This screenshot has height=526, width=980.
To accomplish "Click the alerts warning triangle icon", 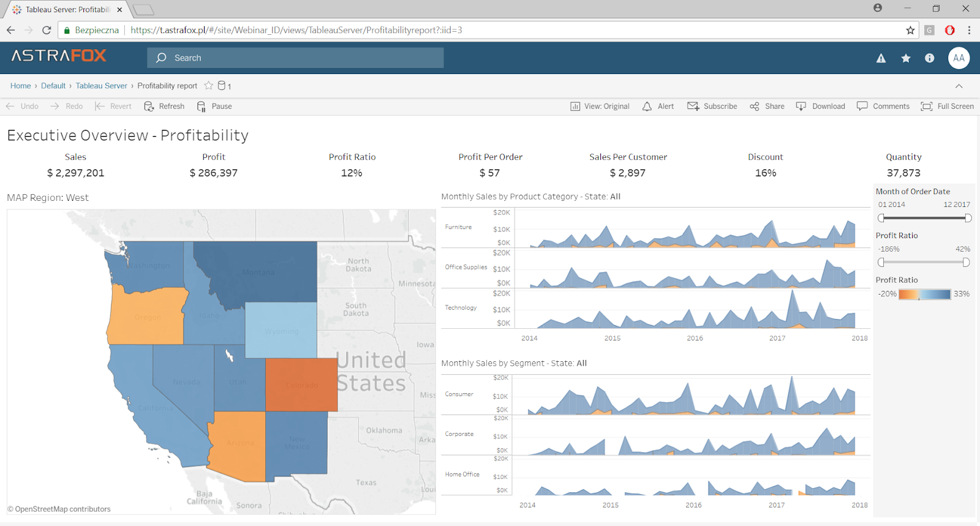I will (x=881, y=58).
